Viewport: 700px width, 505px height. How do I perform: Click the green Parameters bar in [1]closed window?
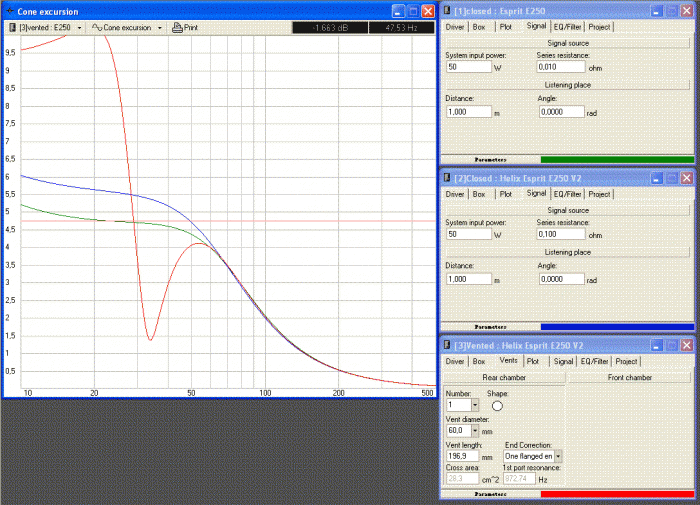[617, 159]
